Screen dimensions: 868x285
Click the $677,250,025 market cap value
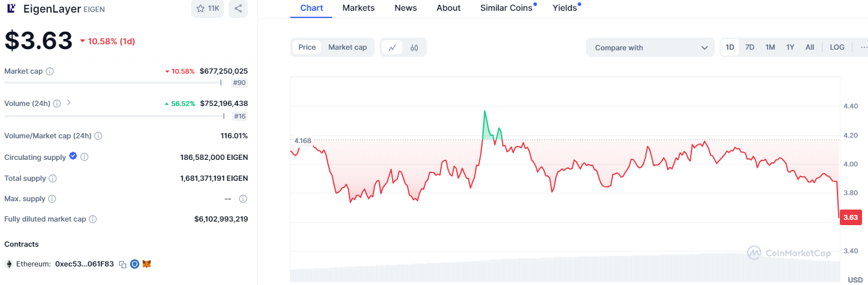[x=224, y=71]
